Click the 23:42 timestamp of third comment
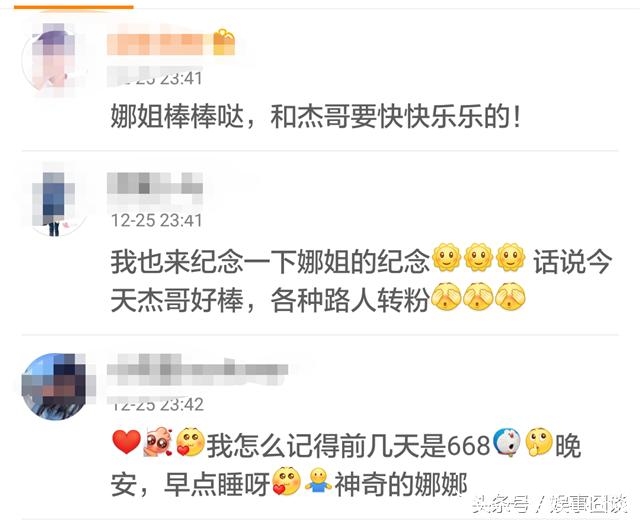Image resolution: width=640 pixels, height=521 pixels. coord(182,404)
